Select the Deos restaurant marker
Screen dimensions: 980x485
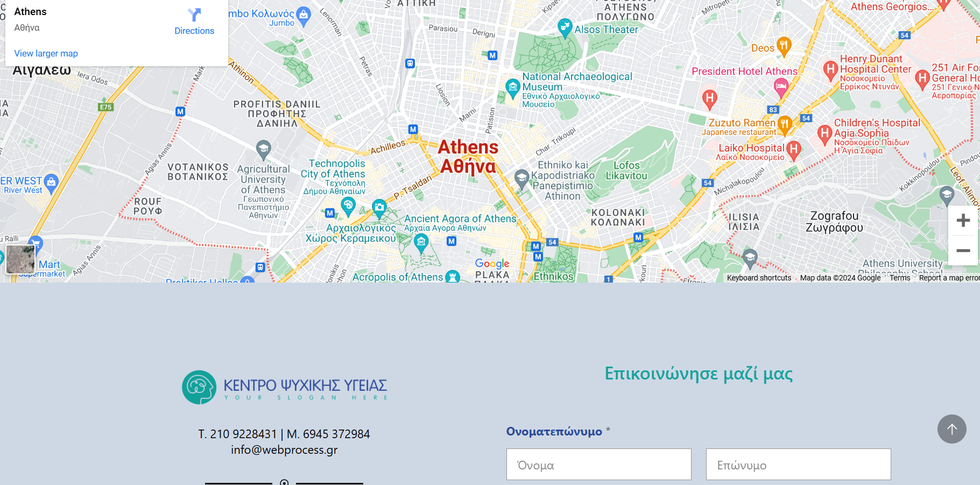[x=784, y=47]
